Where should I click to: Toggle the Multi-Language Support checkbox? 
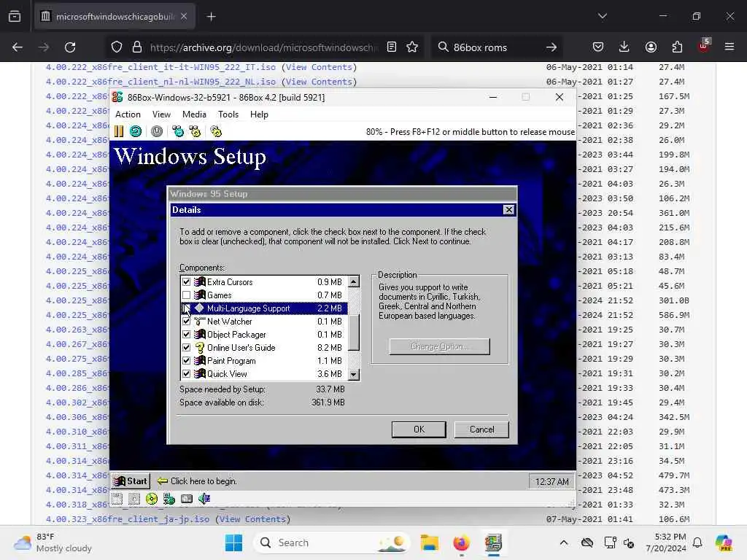coord(186,308)
